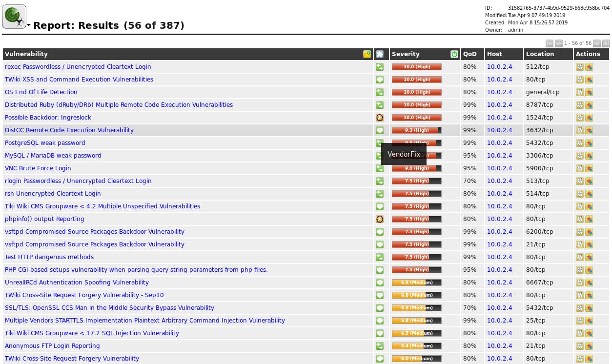The height and width of the screenshot is (364, 612).
Task: Open the MySQL / MariaDB weak password result
Action: tap(53, 156)
